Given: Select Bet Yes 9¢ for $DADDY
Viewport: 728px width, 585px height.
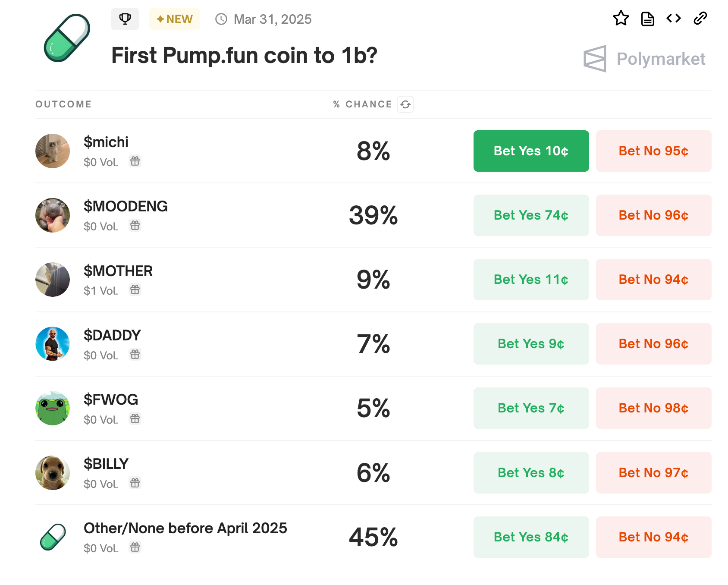Looking at the screenshot, I should [x=531, y=344].
